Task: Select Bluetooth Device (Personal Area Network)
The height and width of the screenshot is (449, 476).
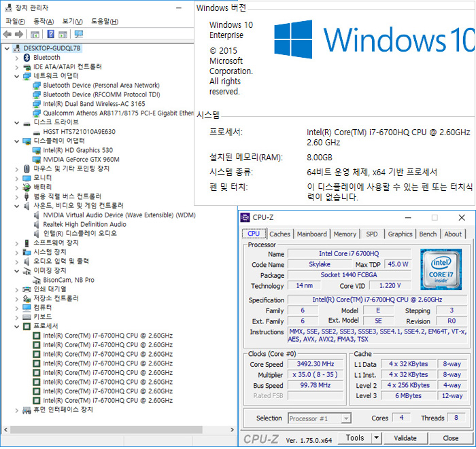Action: point(101,86)
